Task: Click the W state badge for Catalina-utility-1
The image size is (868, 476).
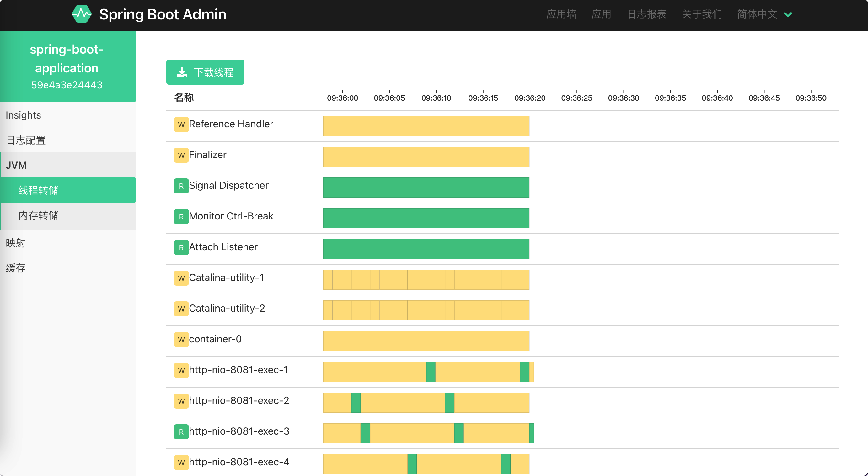Action: click(x=181, y=278)
